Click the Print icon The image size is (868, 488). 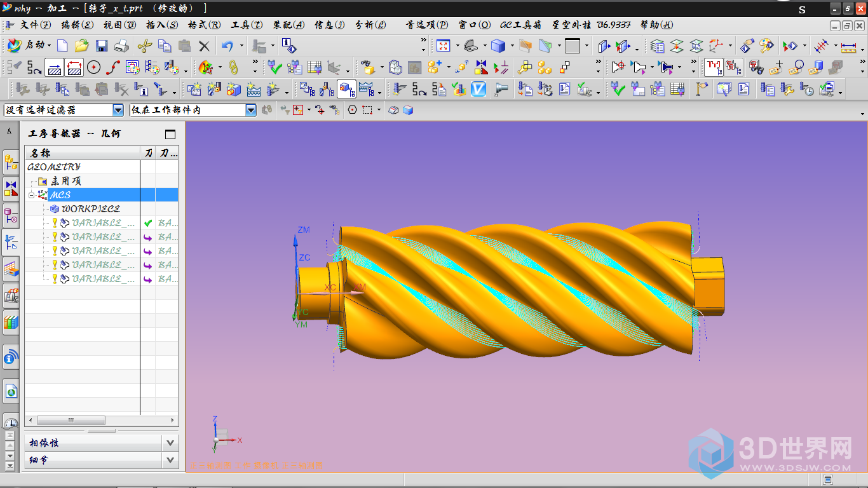(121, 46)
